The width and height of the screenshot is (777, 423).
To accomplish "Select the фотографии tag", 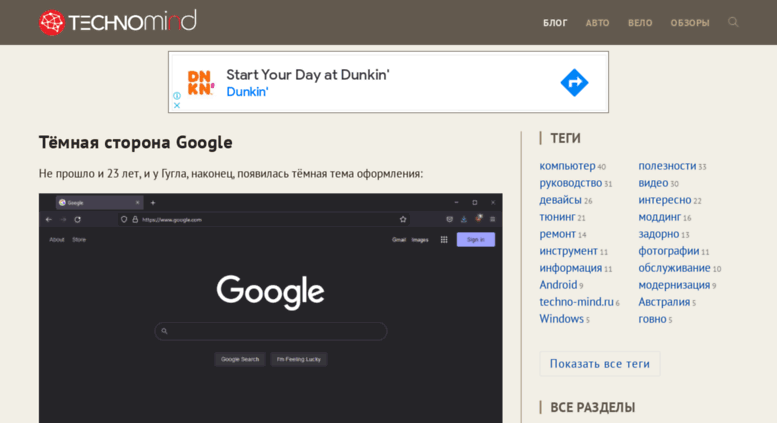I will pos(668,251).
